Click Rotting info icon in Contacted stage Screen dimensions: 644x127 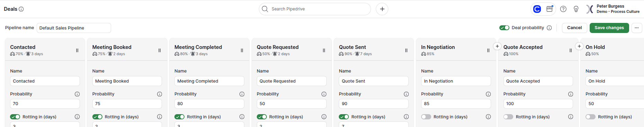coord(77,117)
